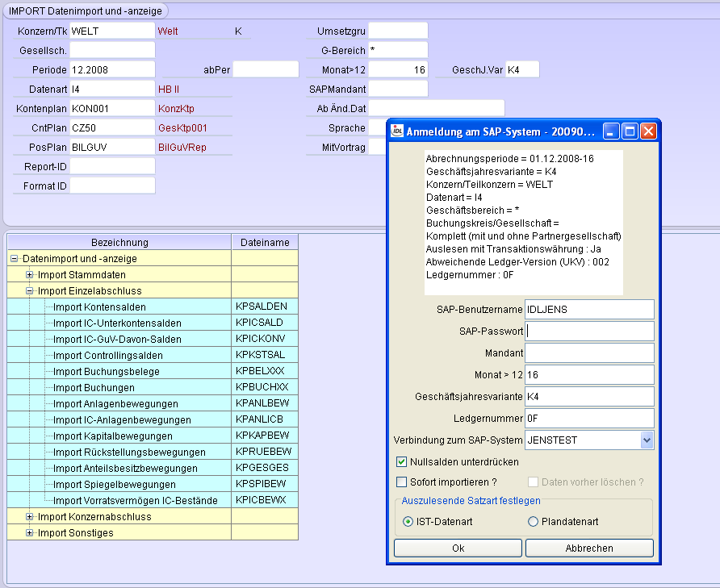The image size is (720, 588).
Task: Click the Umsetzgru field
Action: coord(398,31)
